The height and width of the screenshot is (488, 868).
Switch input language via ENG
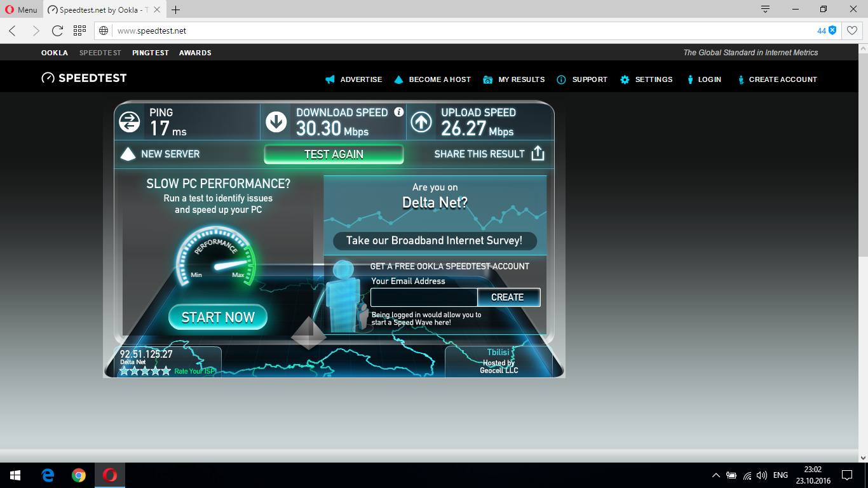click(x=780, y=475)
